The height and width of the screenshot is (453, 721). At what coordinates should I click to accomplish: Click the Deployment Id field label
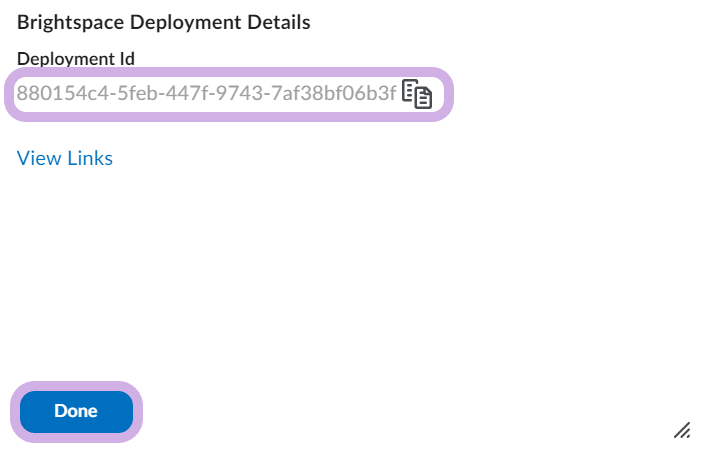76,59
